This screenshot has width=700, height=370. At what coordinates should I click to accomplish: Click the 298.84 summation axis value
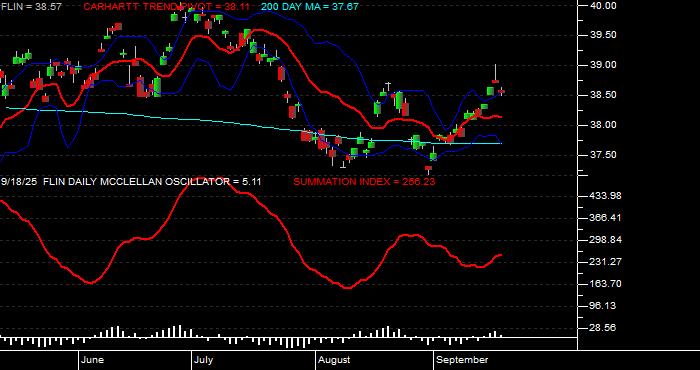[x=605, y=240]
